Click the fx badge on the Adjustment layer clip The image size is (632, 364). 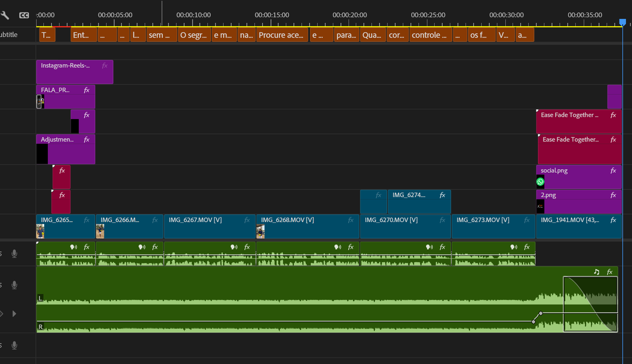[86, 140]
